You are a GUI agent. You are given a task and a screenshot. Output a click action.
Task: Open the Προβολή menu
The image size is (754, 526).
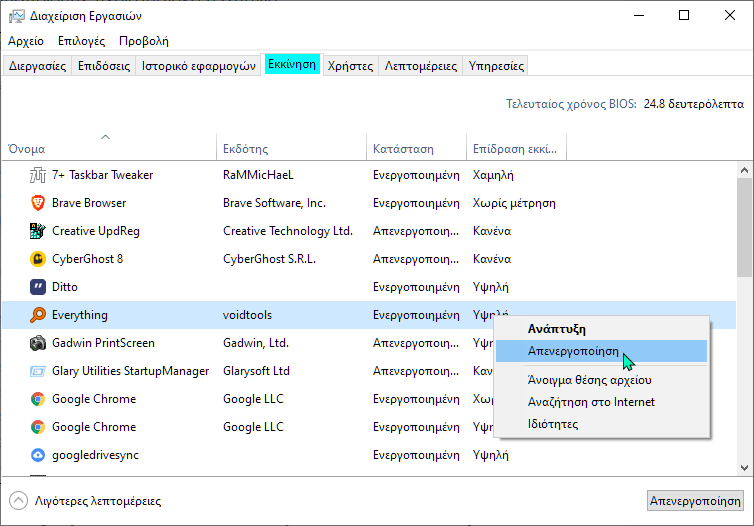click(144, 41)
